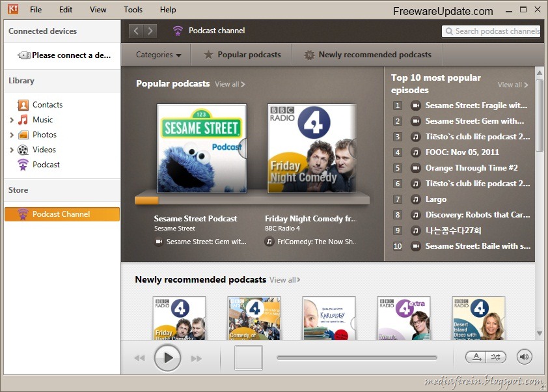Image resolution: width=548 pixels, height=392 pixels.
Task: Click the Play button in the player
Action: point(167,357)
